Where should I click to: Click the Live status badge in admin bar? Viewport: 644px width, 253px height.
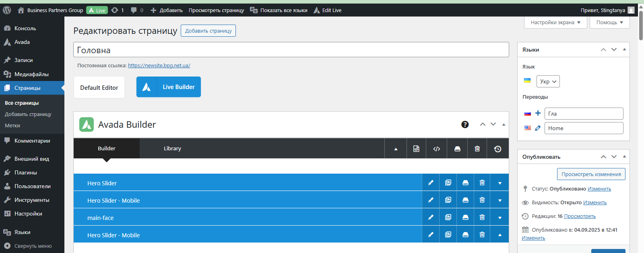click(x=97, y=10)
